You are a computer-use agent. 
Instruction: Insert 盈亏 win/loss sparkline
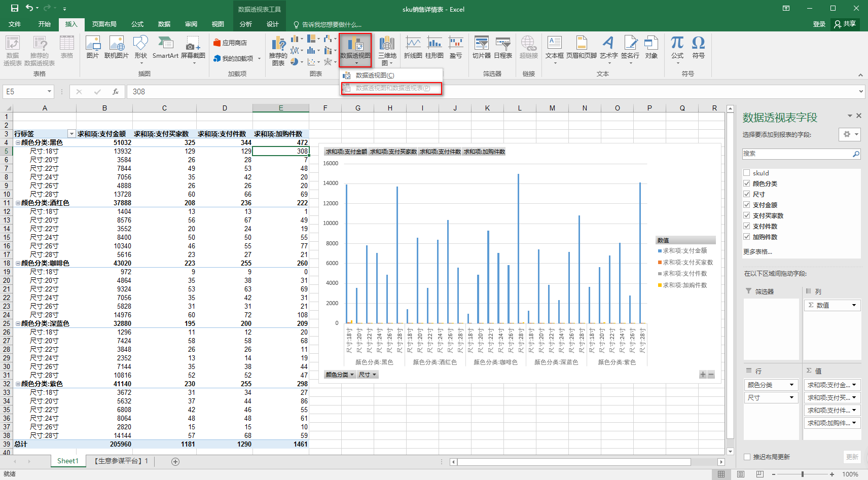click(x=456, y=47)
